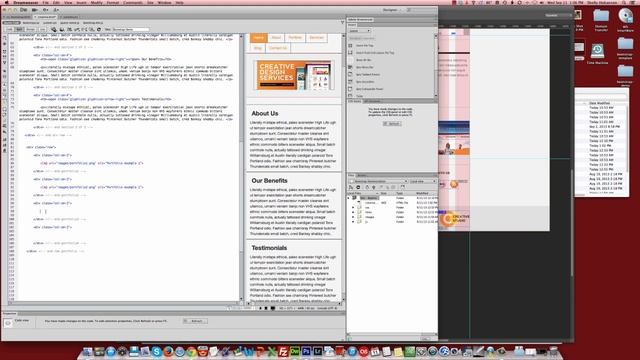Open Skype from the Dock
640x360 pixels.
click(x=157, y=351)
